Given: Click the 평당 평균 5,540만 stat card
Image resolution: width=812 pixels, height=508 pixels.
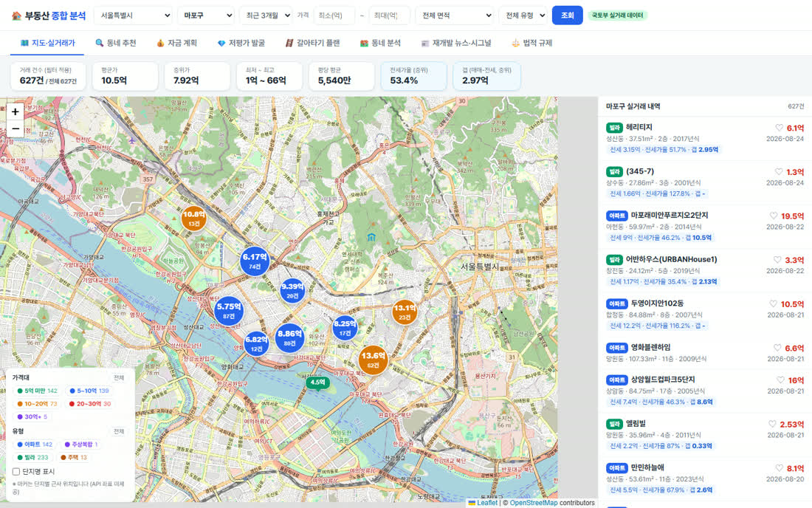Looking at the screenshot, I should (x=341, y=76).
